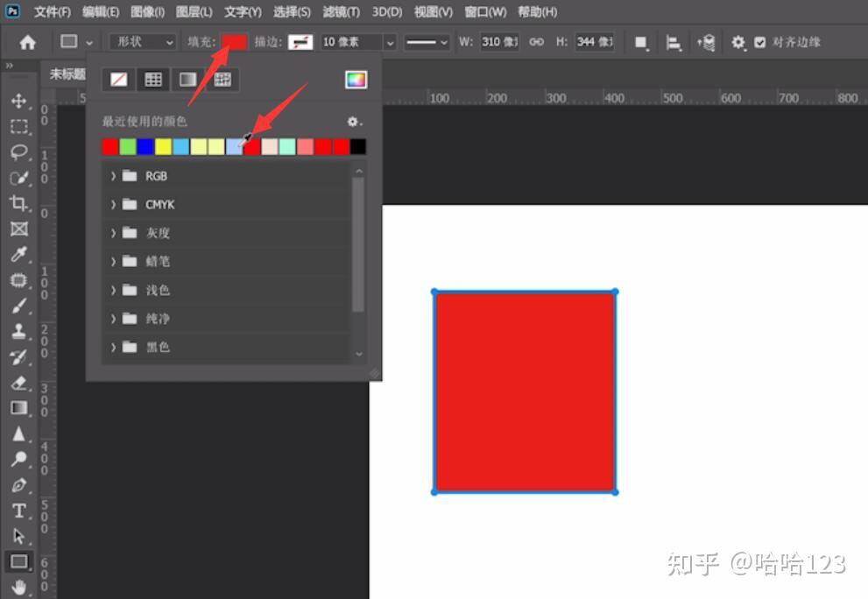Open the 形状 tool mode dropdown
The height and width of the screenshot is (599, 868).
coord(140,41)
